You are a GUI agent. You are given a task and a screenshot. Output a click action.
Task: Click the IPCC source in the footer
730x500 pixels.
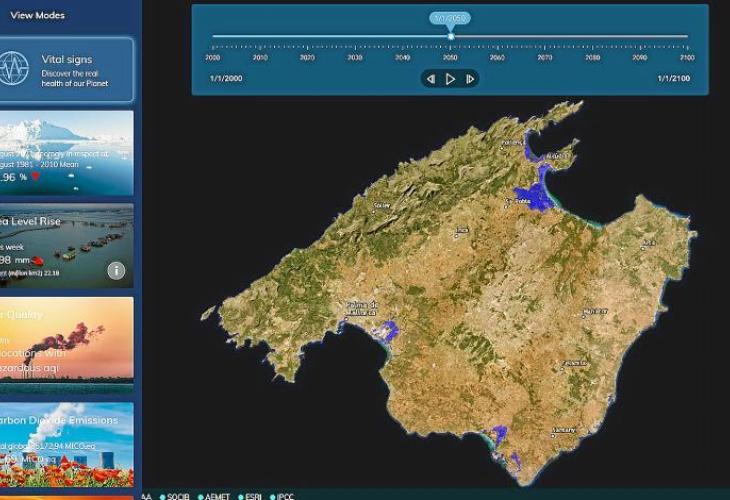tap(283, 496)
